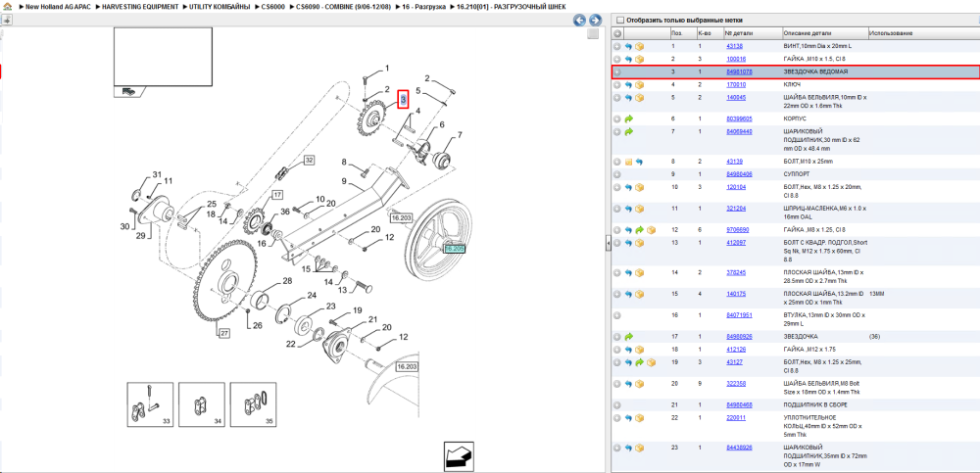Click the note icon in row 43139
This screenshot has width=980, height=473.
pos(629,162)
